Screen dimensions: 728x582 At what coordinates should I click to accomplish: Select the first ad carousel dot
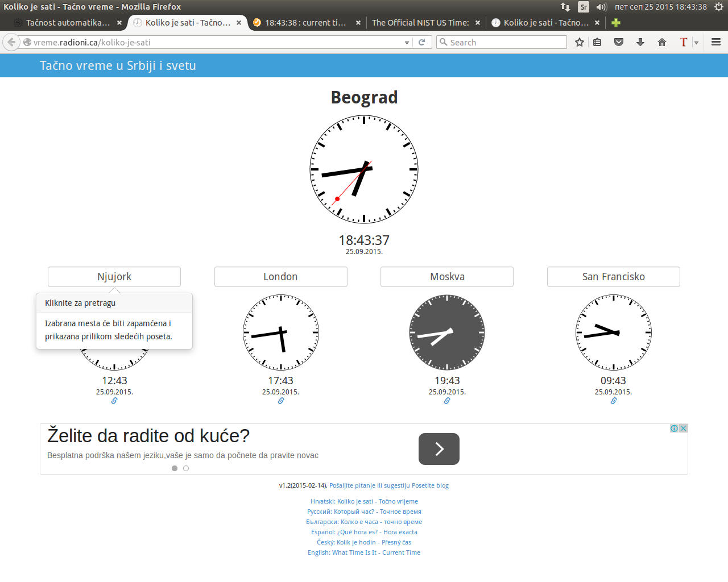[175, 468]
